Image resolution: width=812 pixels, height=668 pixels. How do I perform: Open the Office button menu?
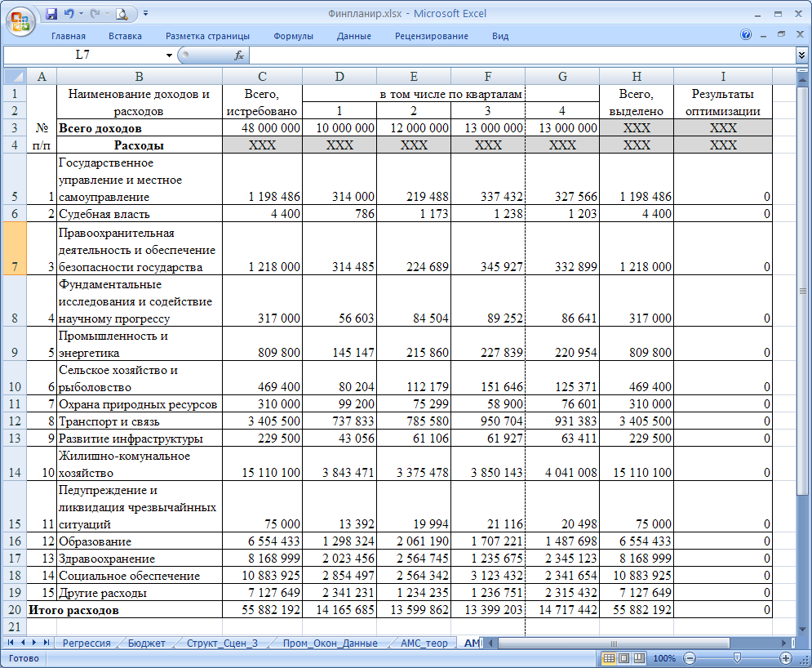click(20, 22)
